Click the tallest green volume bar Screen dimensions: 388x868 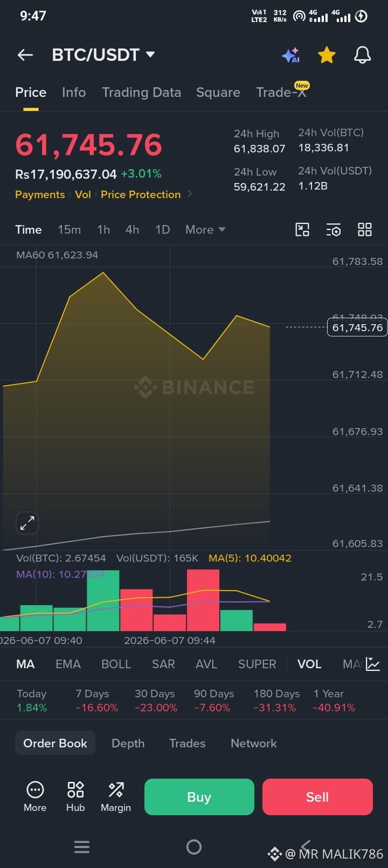(x=103, y=600)
